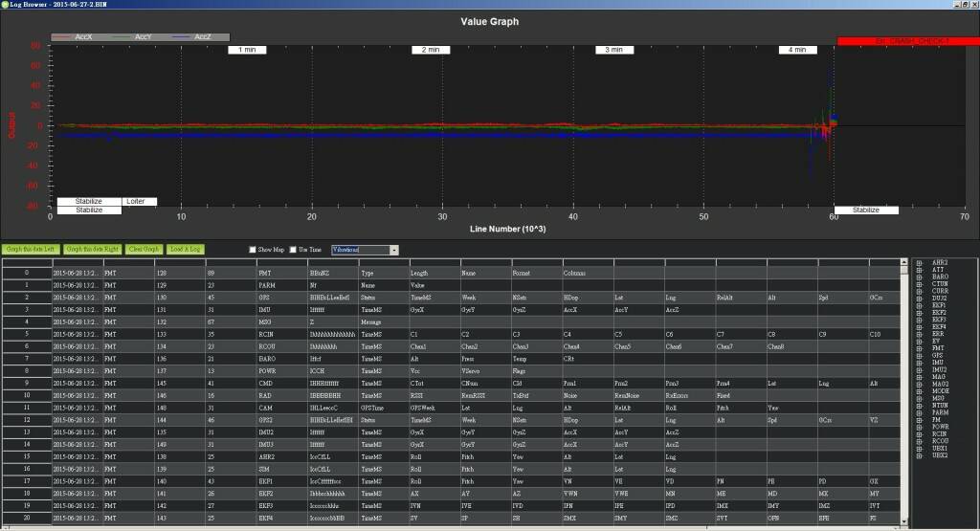Image resolution: width=980 pixels, height=531 pixels.
Task: Select the UBX1 item in the tree
Action: tap(940, 449)
